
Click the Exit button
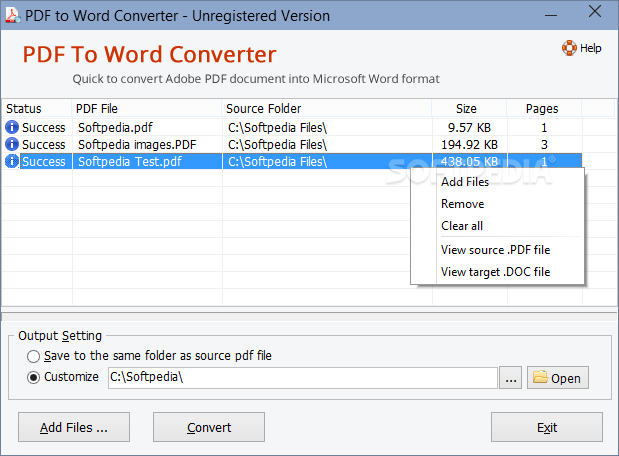tap(547, 427)
